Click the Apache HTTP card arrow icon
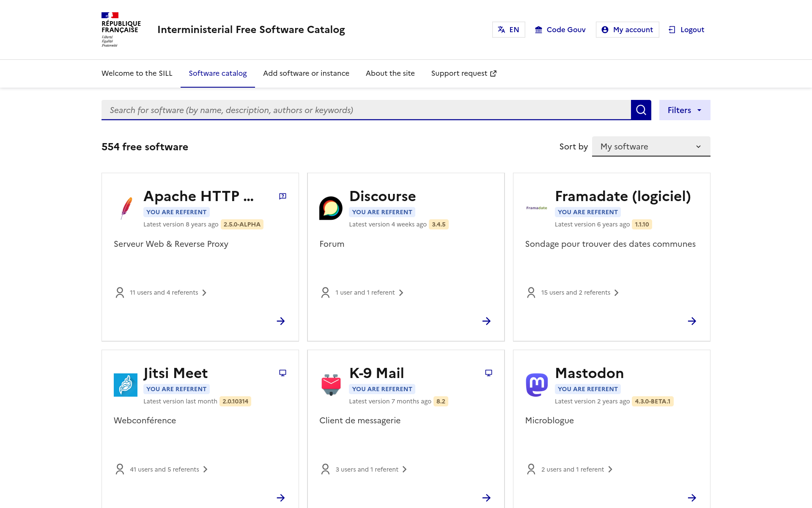812x508 pixels. point(281,321)
